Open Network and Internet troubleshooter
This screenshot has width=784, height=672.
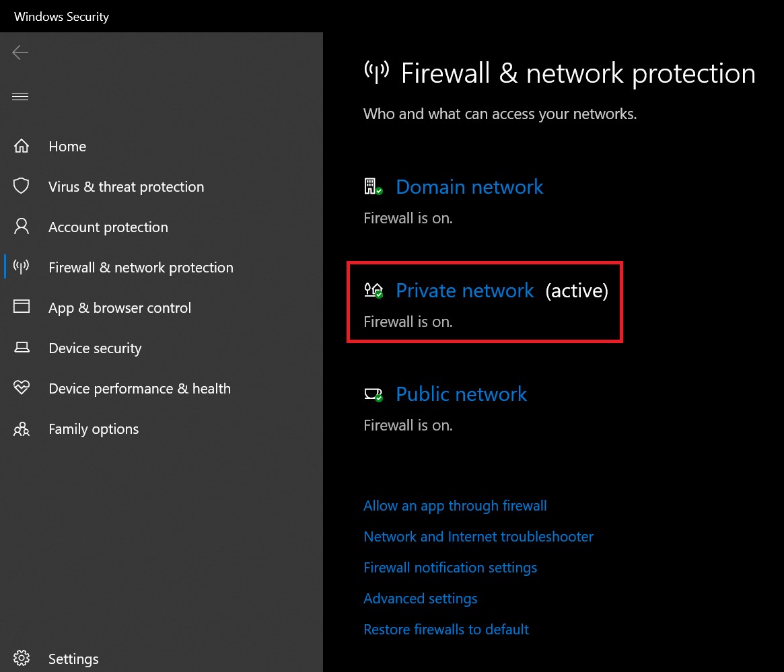[478, 537]
